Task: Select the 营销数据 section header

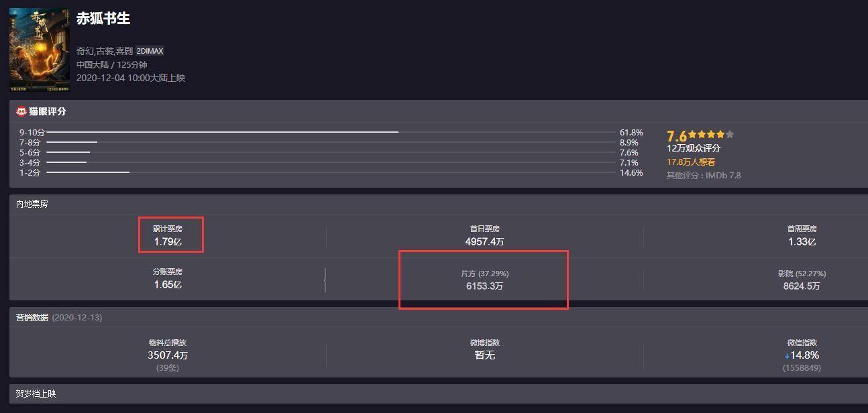Action: 32,317
